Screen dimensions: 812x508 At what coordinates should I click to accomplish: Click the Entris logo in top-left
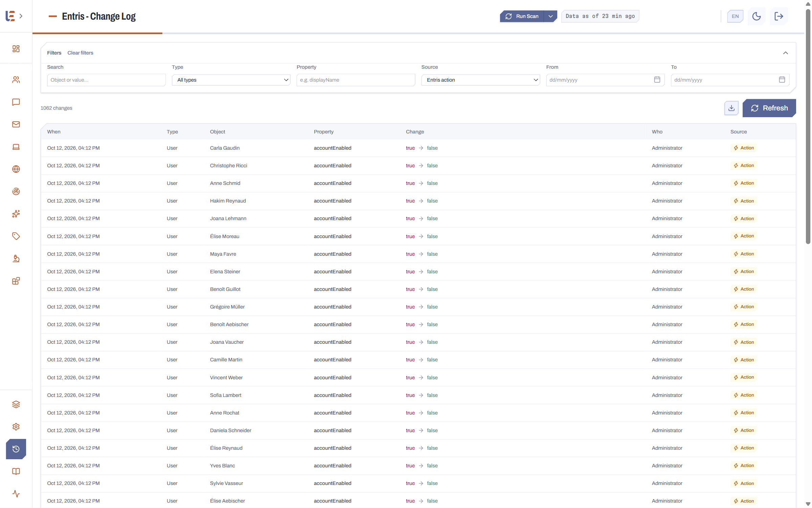pos(10,16)
